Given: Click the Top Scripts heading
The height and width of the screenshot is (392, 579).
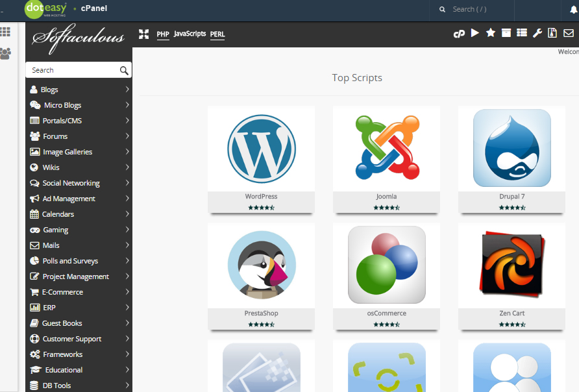Looking at the screenshot, I should 357,78.
